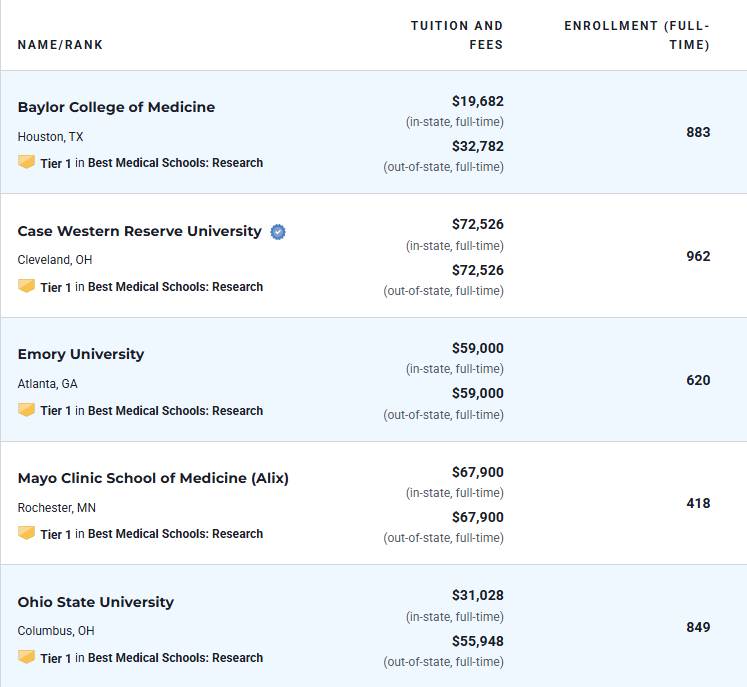The height and width of the screenshot is (687, 747).
Task: Click the Tier 1 badge icon under Case Western
Action: coord(26,286)
